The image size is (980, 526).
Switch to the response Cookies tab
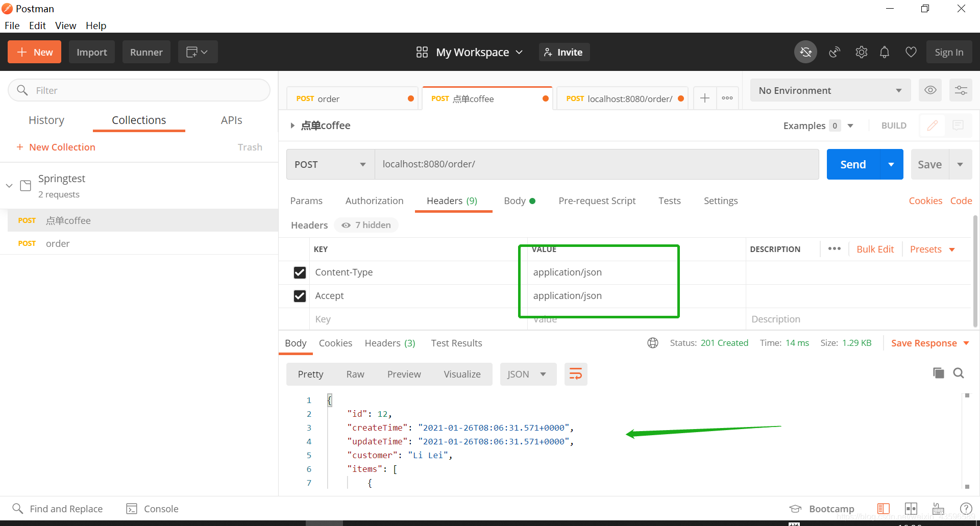pyautogui.click(x=335, y=343)
